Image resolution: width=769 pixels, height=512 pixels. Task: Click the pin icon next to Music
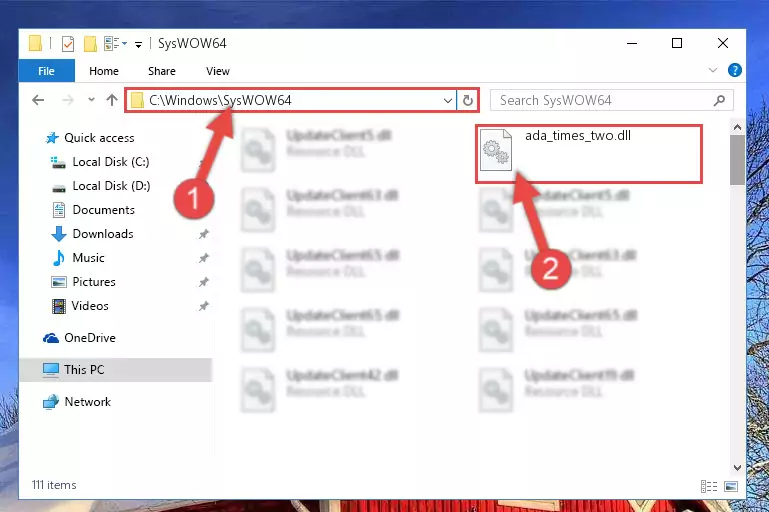[204, 258]
